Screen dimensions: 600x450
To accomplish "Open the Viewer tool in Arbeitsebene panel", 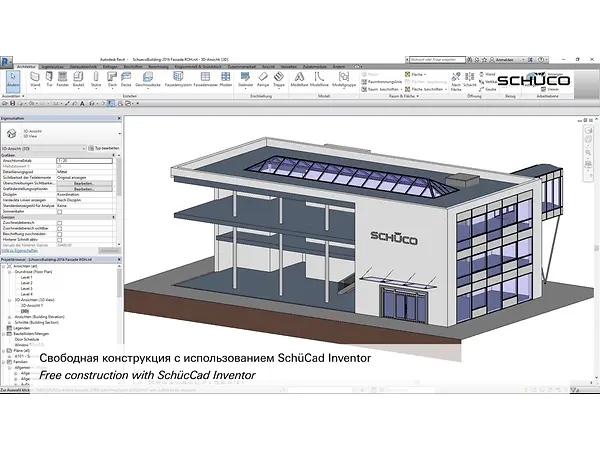I will pos(550,89).
